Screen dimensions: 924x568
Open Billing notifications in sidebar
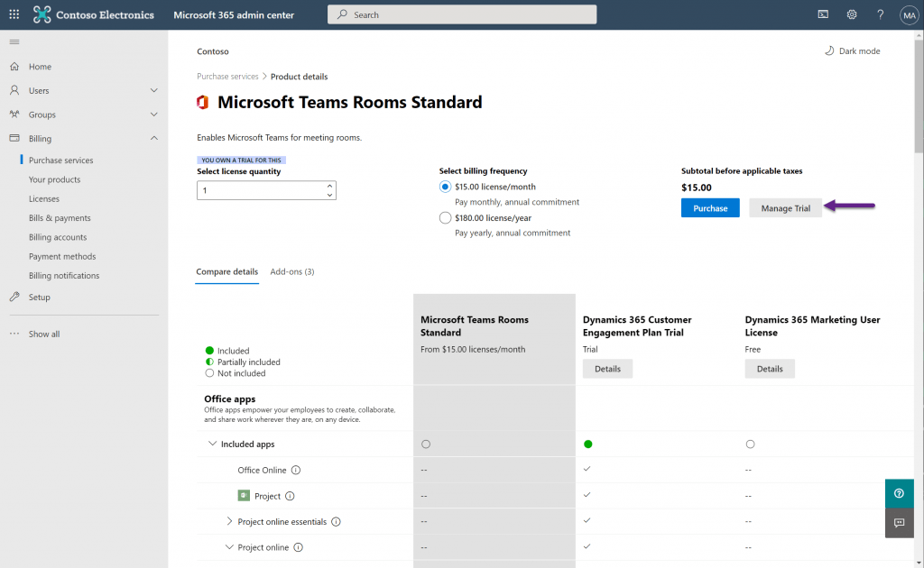(64, 276)
